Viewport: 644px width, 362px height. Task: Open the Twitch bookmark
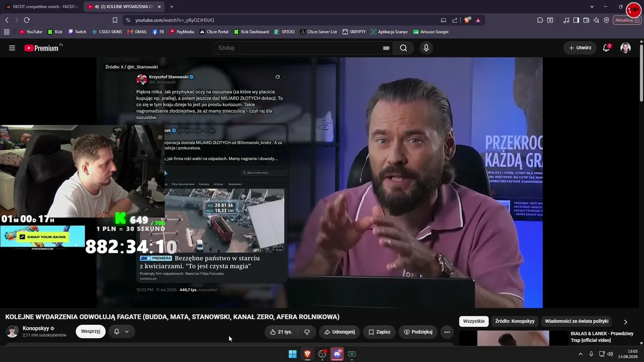pos(77,32)
